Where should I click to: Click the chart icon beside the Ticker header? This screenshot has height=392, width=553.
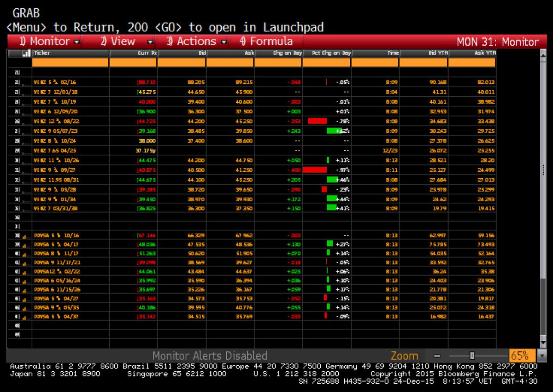[26, 53]
